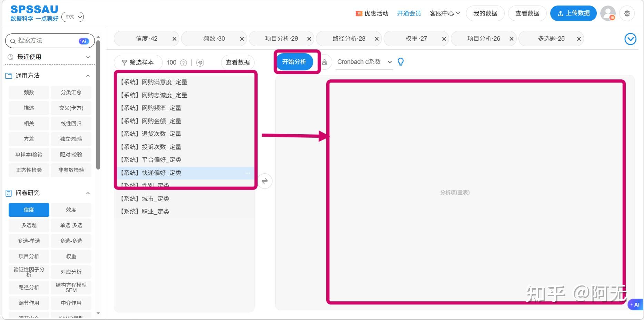This screenshot has width=644, height=320.
Task: Click the swap arrows icon between panels
Action: (x=265, y=181)
